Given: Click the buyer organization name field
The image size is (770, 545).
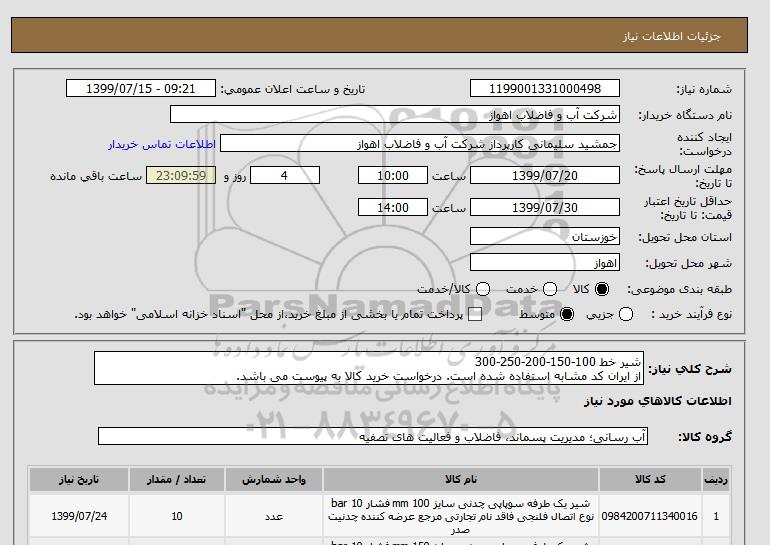Looking at the screenshot, I should pos(395,115).
